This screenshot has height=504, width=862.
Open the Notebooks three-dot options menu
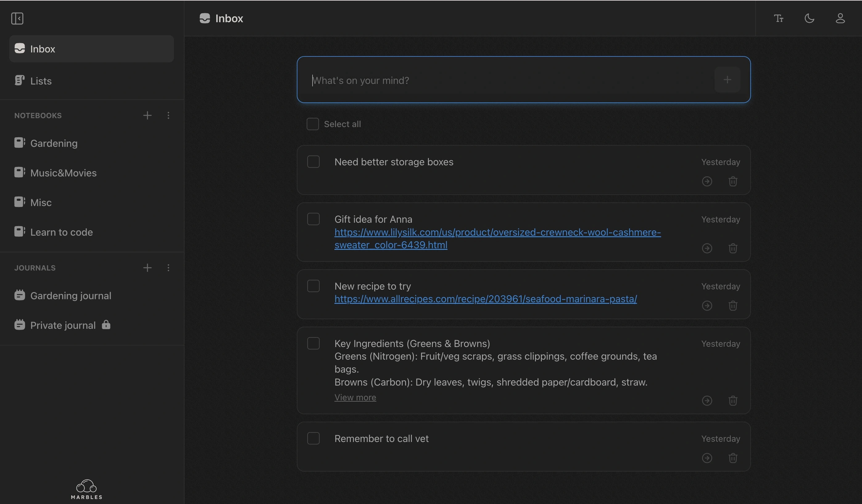[x=168, y=116]
